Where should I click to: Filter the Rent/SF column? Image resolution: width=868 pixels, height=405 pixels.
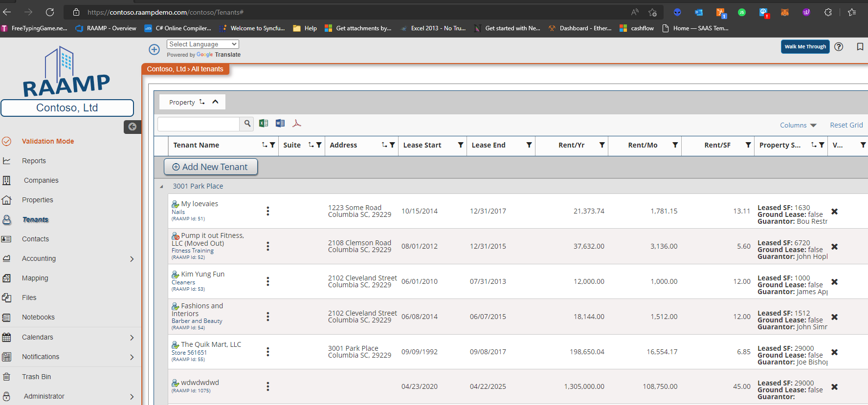click(748, 145)
